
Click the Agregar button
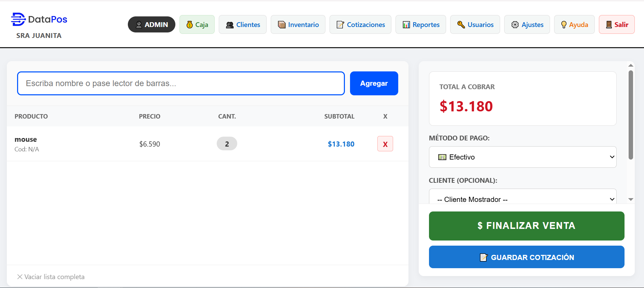coord(374,83)
